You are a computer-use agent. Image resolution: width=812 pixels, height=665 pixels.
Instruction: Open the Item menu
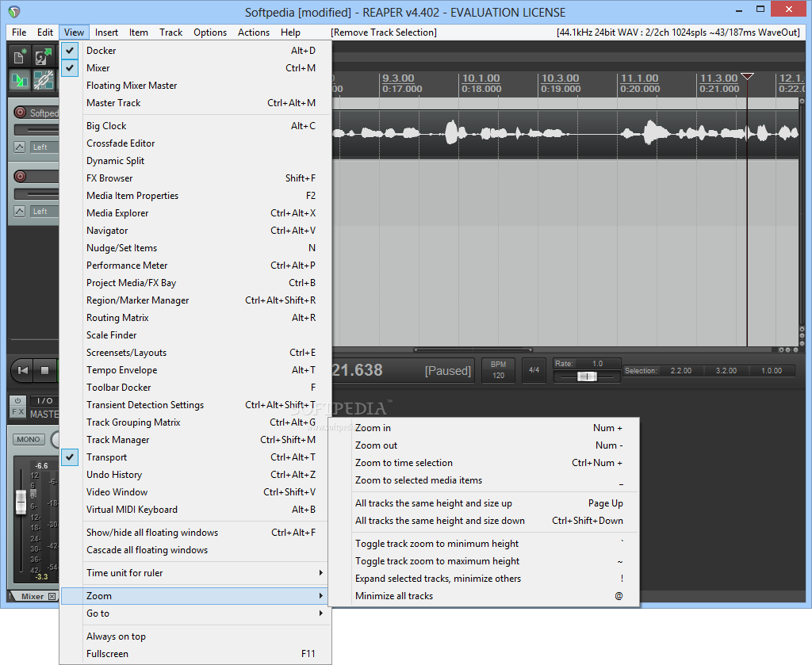138,32
